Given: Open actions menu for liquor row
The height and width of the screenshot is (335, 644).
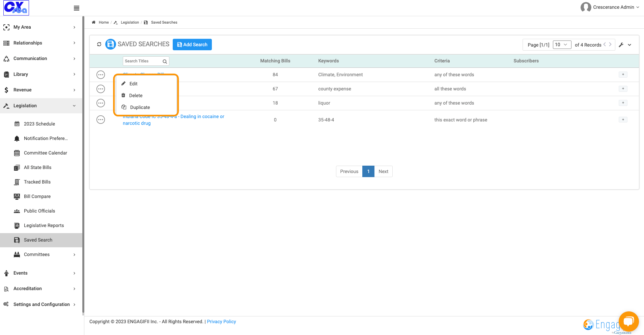Looking at the screenshot, I should pos(101,103).
